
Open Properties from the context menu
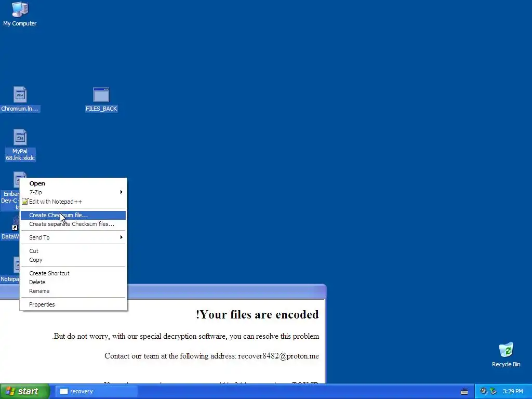tap(73, 304)
